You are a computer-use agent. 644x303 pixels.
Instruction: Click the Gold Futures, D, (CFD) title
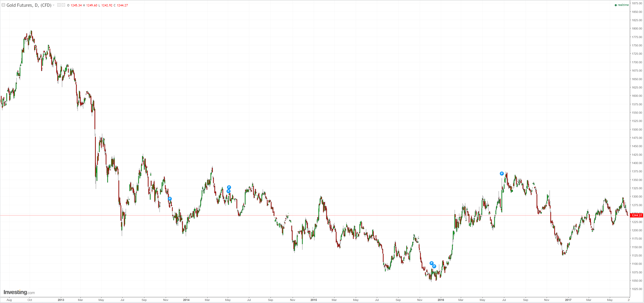(x=29, y=5)
